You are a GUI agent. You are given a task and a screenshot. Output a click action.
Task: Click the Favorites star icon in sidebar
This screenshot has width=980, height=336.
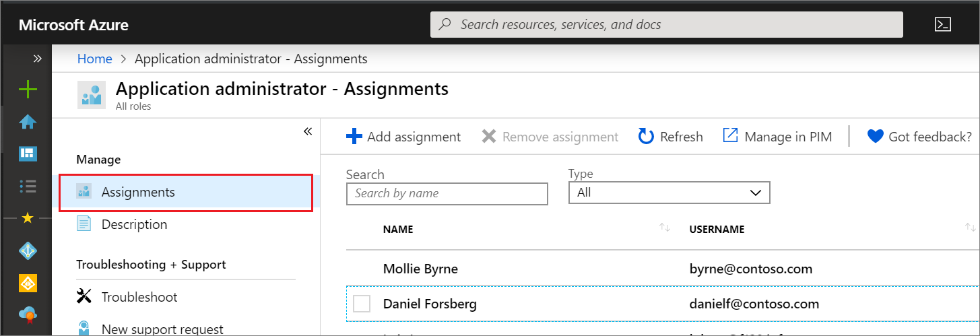coord(28,217)
